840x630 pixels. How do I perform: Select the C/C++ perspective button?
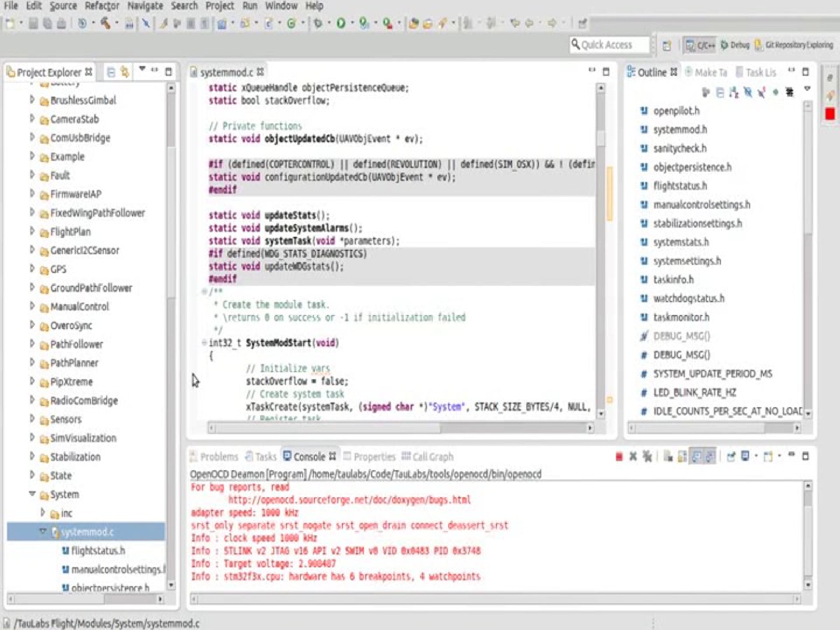[700, 45]
